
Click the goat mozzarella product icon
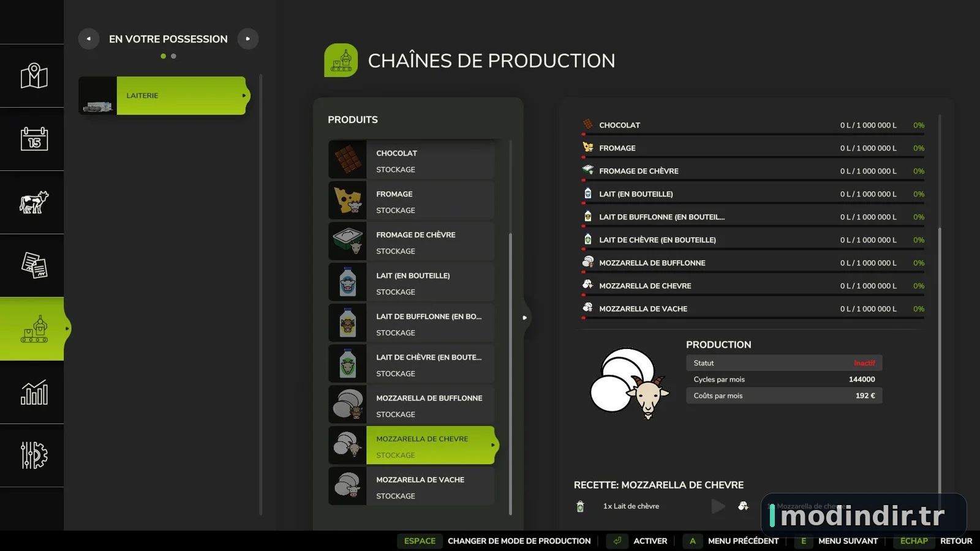(347, 446)
